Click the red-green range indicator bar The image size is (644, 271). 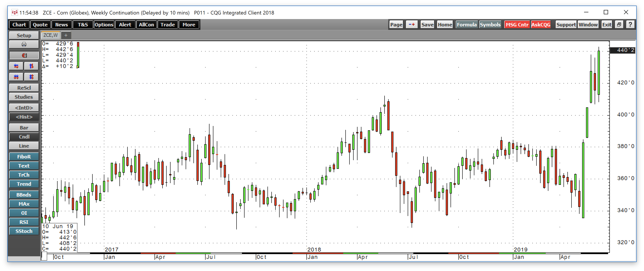(78, 55)
